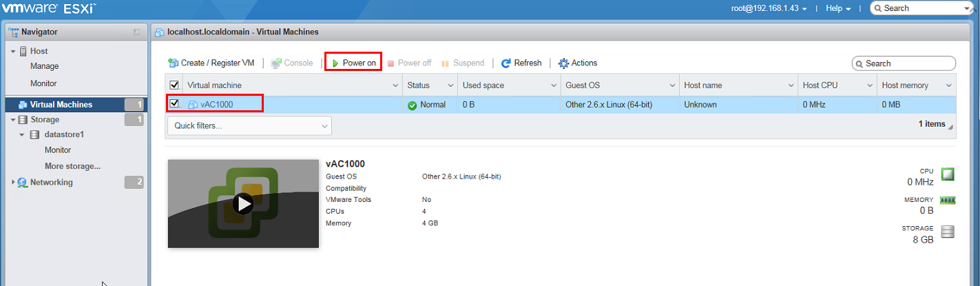Open the Actions gear menu
Screen dimensions: 980x286
578,63
